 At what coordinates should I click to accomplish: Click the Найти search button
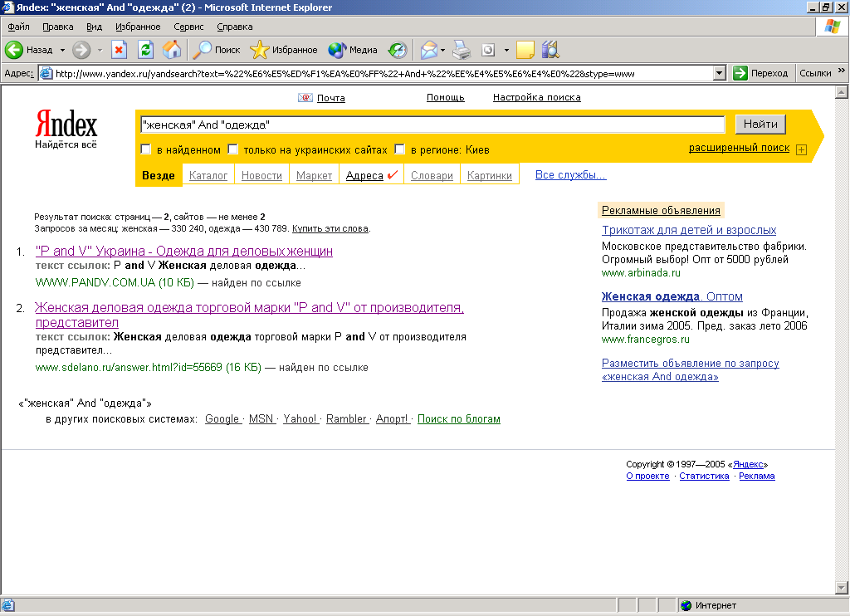click(x=760, y=125)
